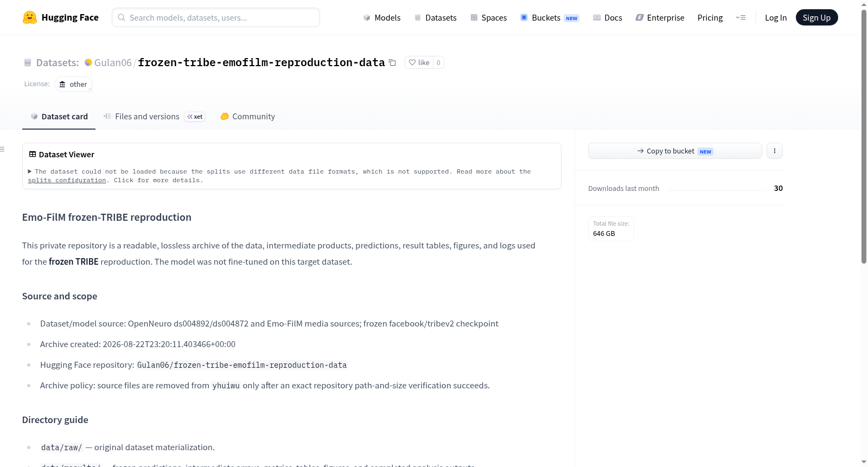The width and height of the screenshot is (868, 467).
Task: Click the data/raw/ code text
Action: point(61,447)
